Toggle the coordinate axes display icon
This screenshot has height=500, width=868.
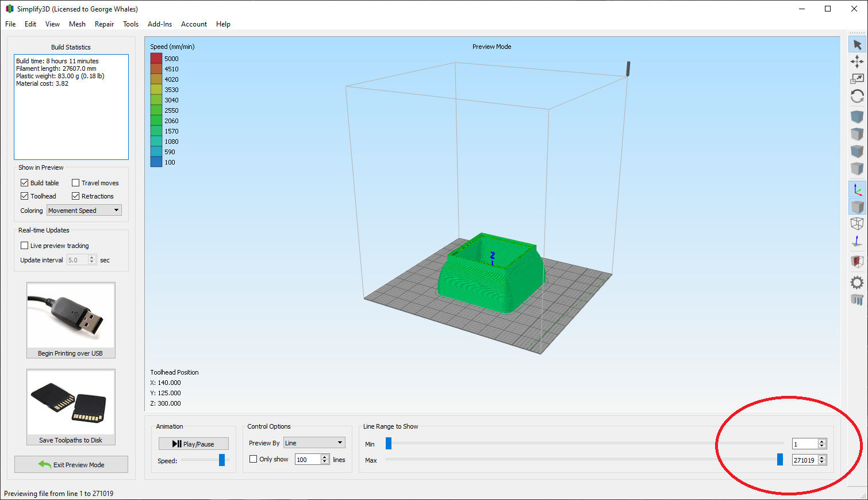[x=857, y=189]
